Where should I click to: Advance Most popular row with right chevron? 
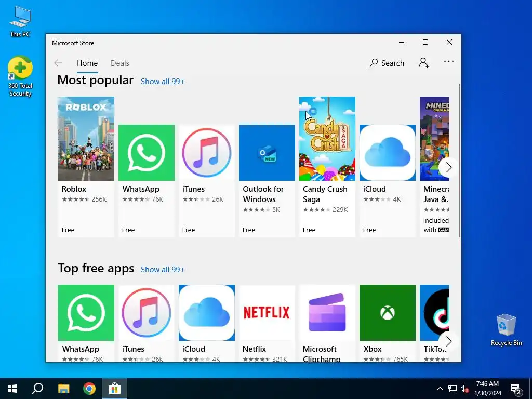[448, 167]
